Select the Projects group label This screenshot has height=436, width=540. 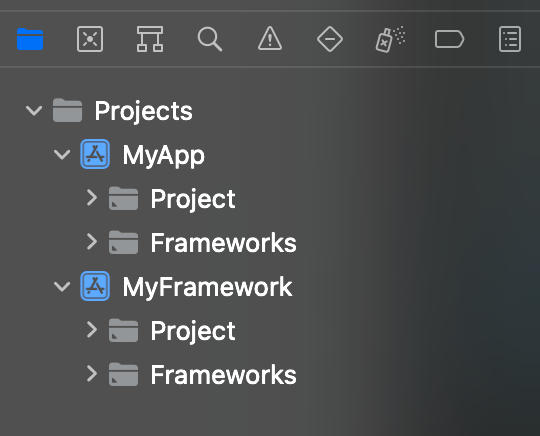click(143, 111)
